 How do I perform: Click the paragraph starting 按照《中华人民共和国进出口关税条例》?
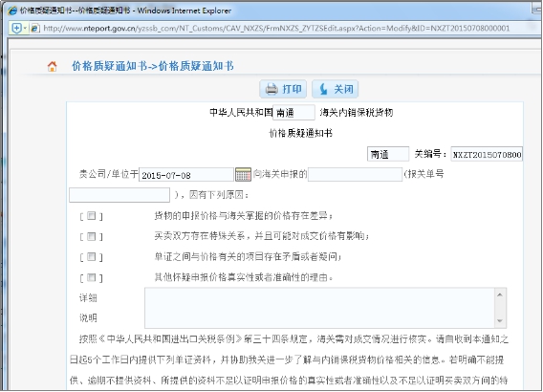289,359
